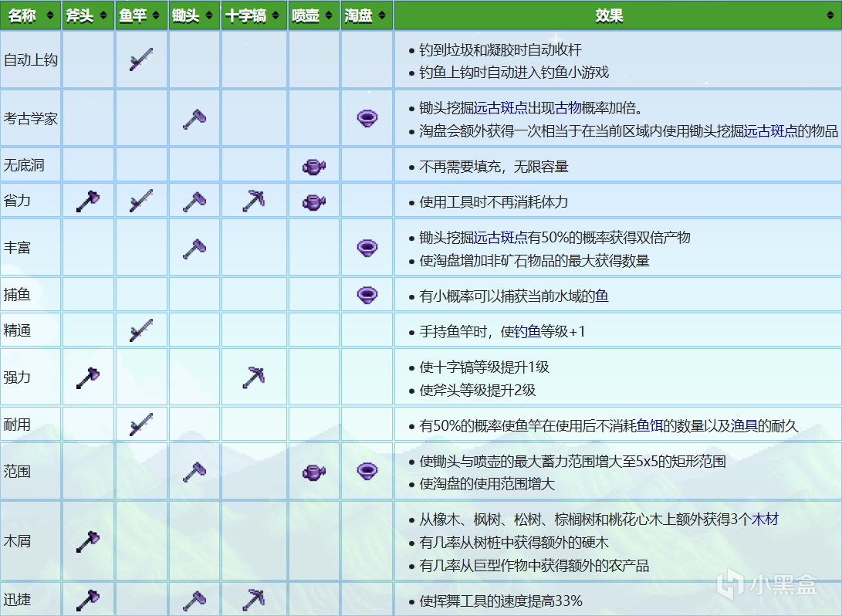842x616 pixels.
Task: Click the axe icon in 迅捷 row
Action: coord(88,600)
